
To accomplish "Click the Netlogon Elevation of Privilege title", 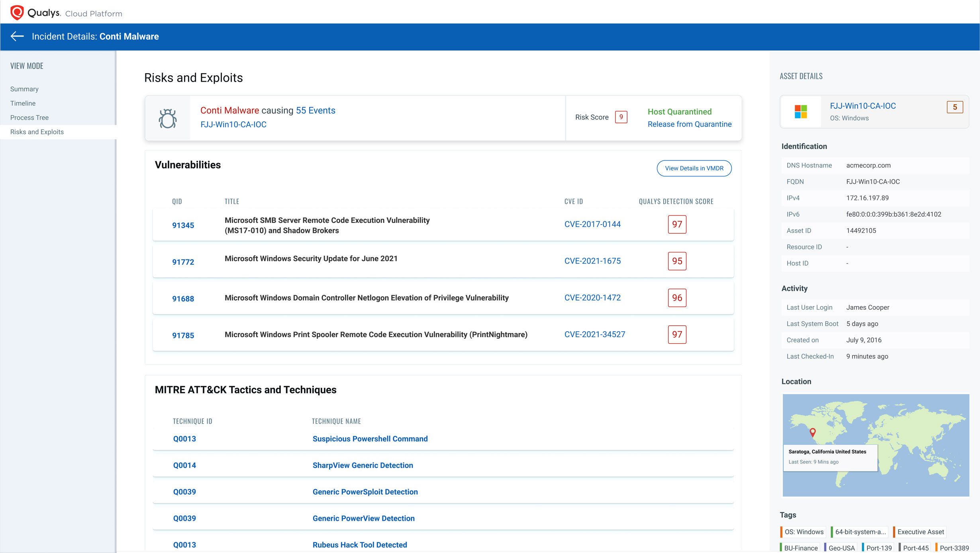I will pos(367,298).
